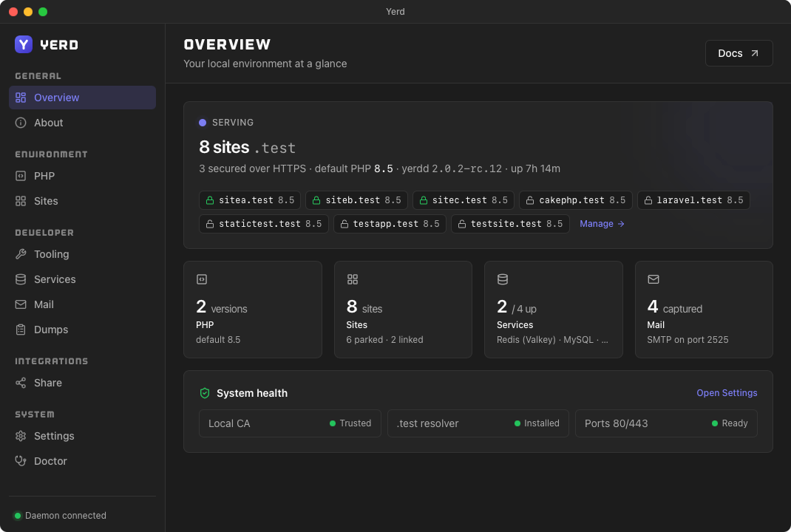Click the Dumps clipboard icon
Image resolution: width=791 pixels, height=532 pixels.
click(x=21, y=330)
